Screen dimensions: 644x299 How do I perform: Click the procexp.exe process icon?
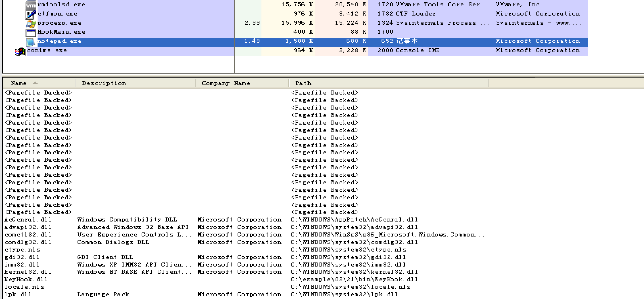31,24
